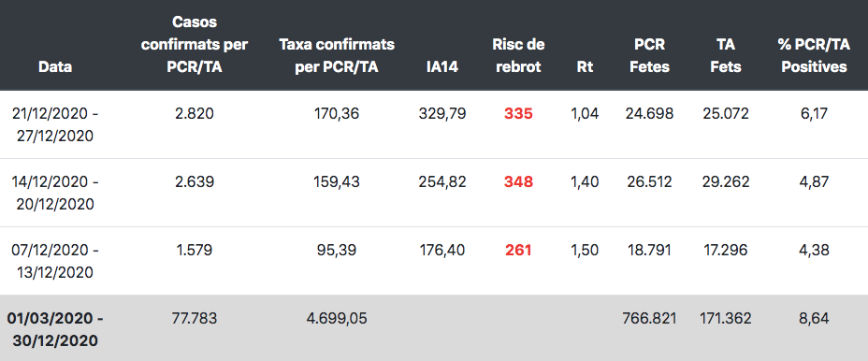
Task: Select the 21/12/2020 - 27/12/2020 date row
Action: (x=434, y=124)
